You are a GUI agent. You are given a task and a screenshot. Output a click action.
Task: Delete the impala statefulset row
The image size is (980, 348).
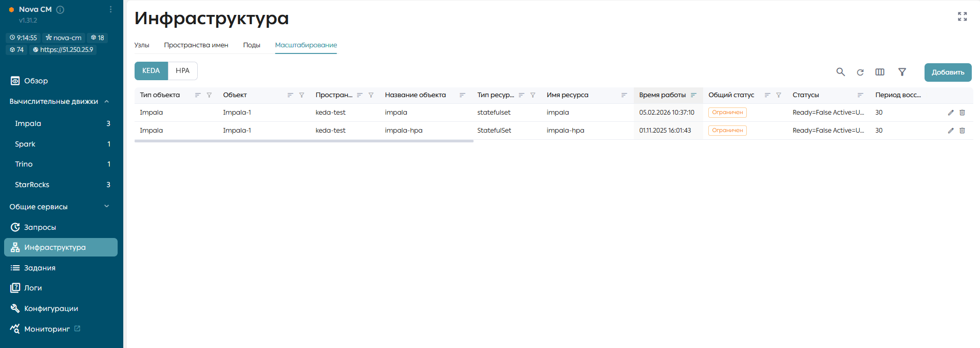pyautogui.click(x=963, y=113)
